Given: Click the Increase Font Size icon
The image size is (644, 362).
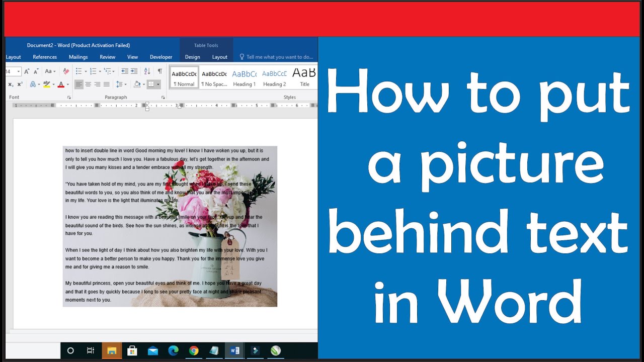Looking at the screenshot, I should [27, 71].
